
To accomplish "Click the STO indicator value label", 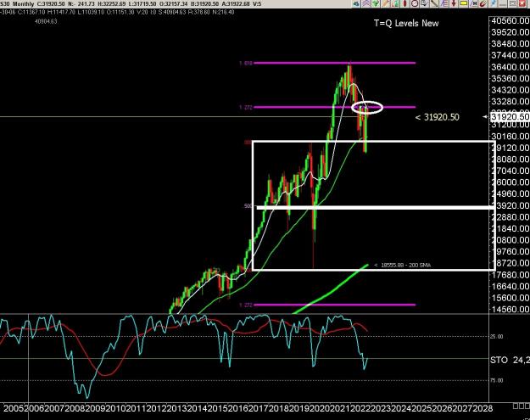I will coord(510,360).
